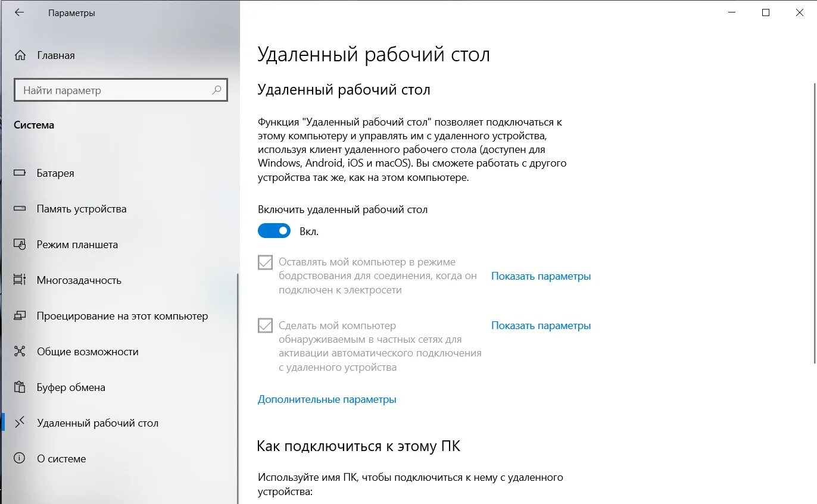
Task: Click the back arrow to return
Action: tap(19, 12)
